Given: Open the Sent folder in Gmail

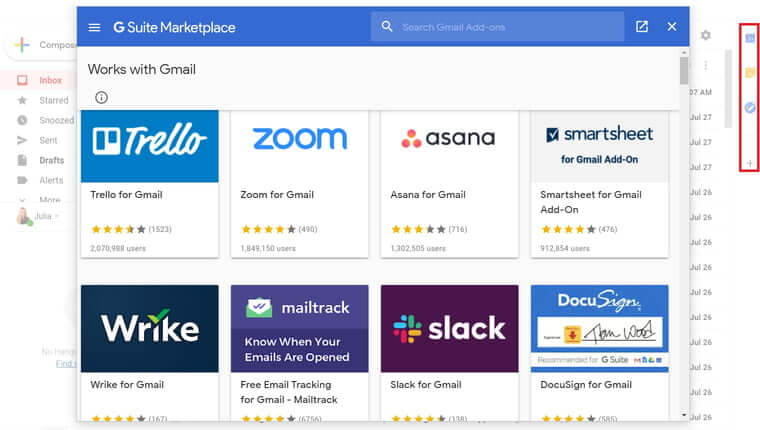Looking at the screenshot, I should 48,141.
